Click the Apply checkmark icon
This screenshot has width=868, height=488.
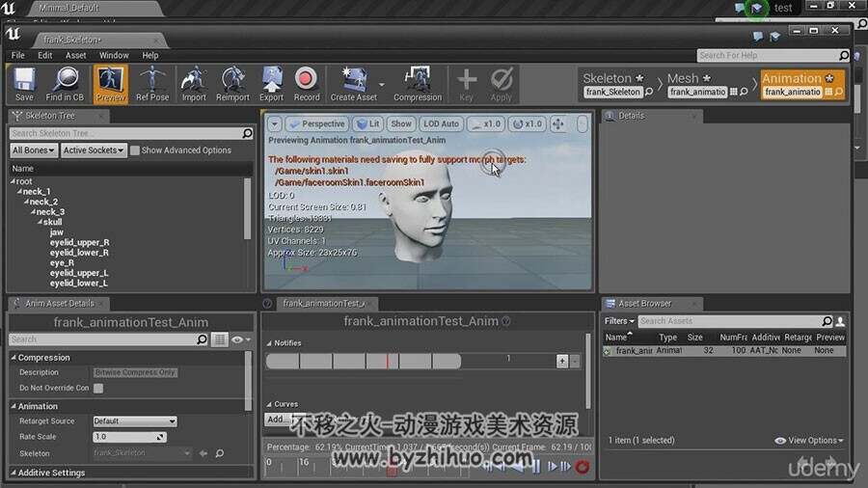[x=501, y=84]
